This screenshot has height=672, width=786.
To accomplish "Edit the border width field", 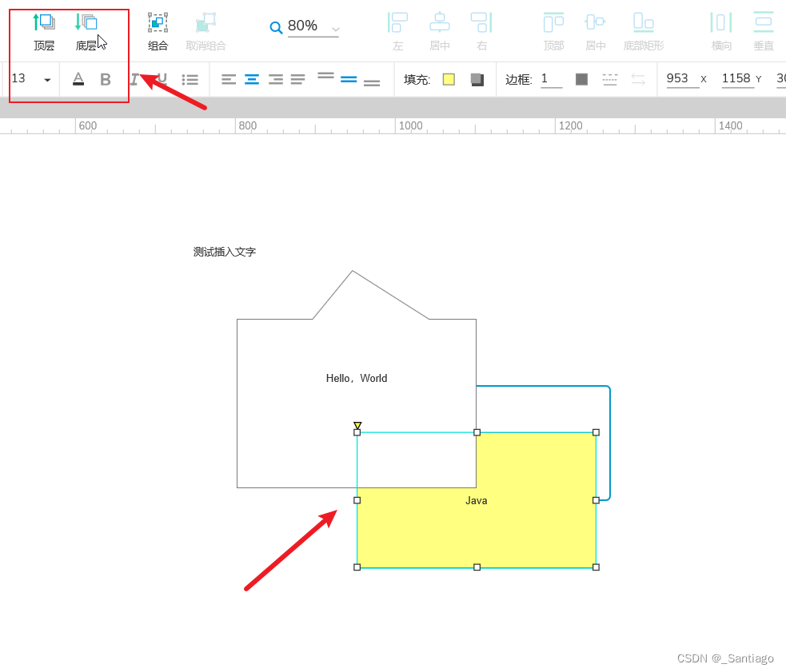I will click(x=552, y=78).
